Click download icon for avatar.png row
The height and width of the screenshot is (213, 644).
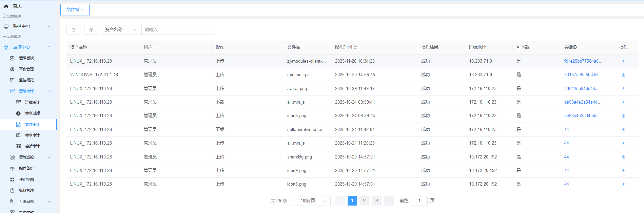point(623,88)
